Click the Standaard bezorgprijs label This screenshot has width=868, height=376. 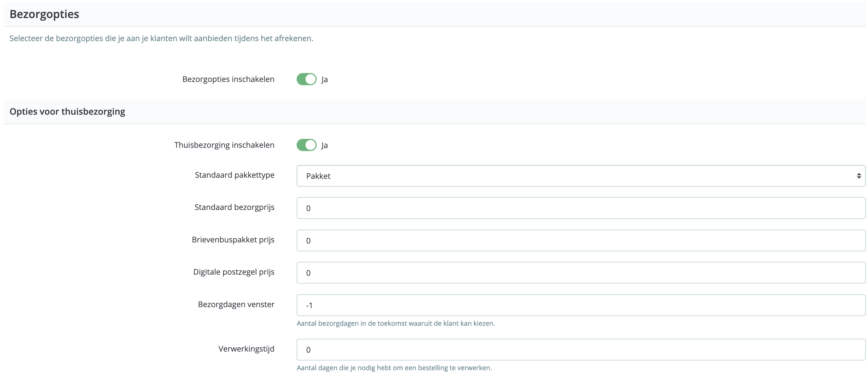point(234,207)
